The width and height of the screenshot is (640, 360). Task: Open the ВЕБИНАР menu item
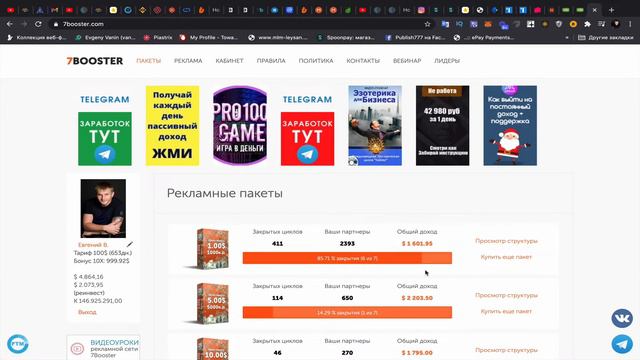coord(407,61)
